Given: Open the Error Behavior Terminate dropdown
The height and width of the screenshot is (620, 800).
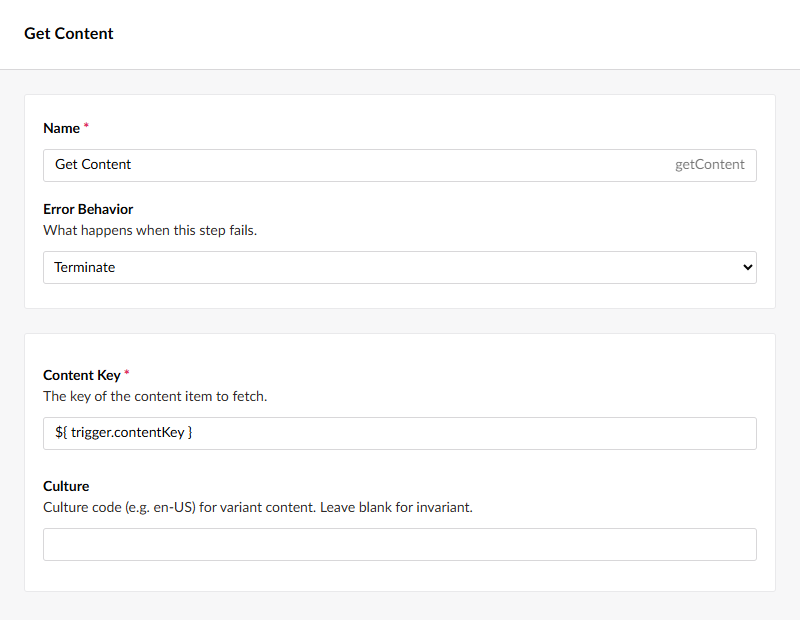Looking at the screenshot, I should pos(399,267).
